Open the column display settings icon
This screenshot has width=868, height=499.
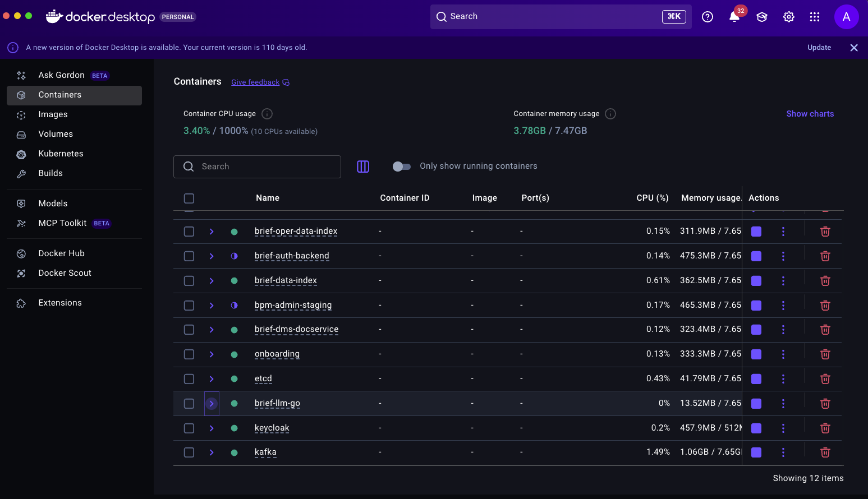coord(363,167)
